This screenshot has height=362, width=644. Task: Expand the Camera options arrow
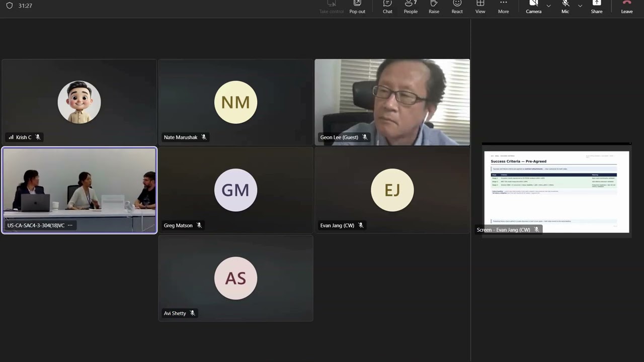(548, 6)
